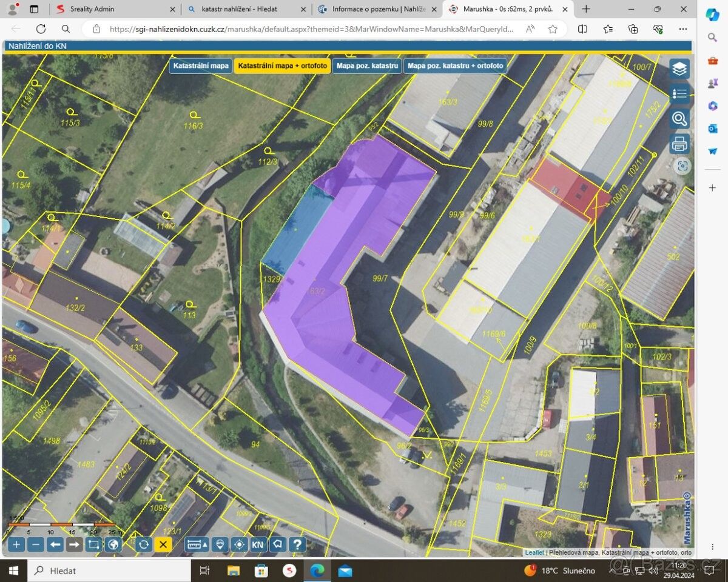Open the map search magnifier tool
This screenshot has width=728, height=582.
click(679, 118)
